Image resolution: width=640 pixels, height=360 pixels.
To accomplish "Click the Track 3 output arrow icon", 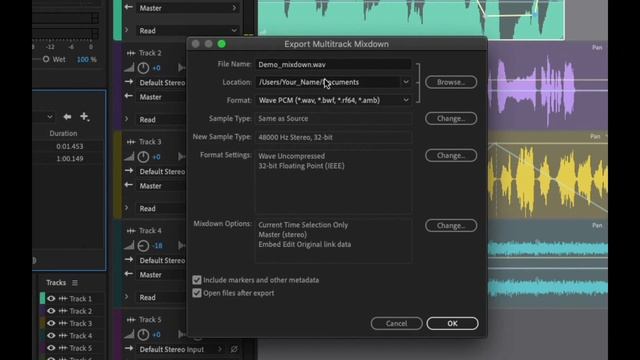I will (129, 185).
